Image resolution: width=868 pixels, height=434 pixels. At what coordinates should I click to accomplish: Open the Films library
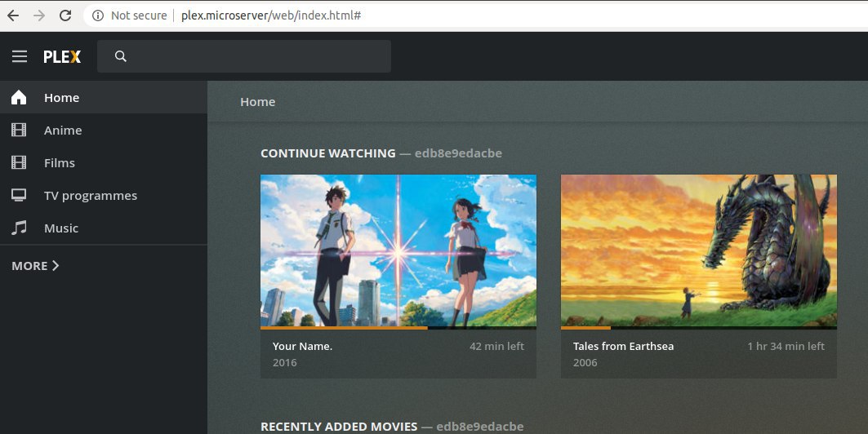pos(104,162)
